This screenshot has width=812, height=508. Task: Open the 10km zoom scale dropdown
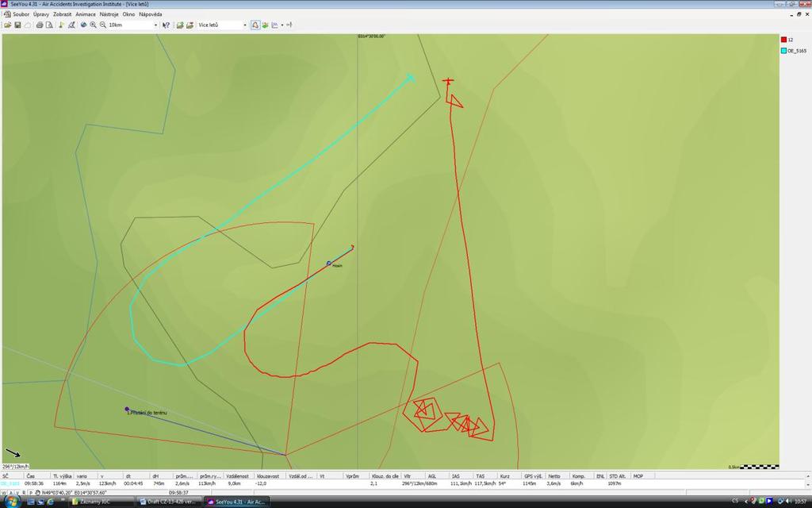[x=155, y=25]
